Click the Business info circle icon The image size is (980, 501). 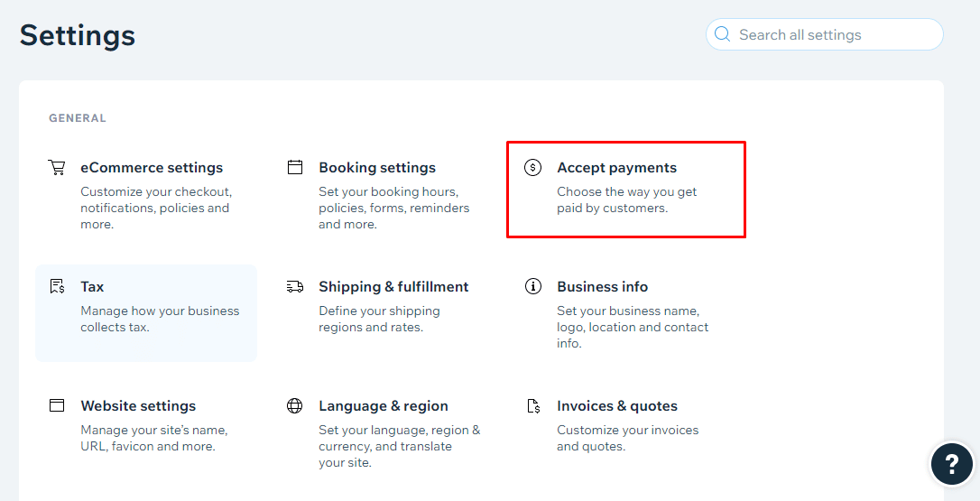(x=532, y=286)
